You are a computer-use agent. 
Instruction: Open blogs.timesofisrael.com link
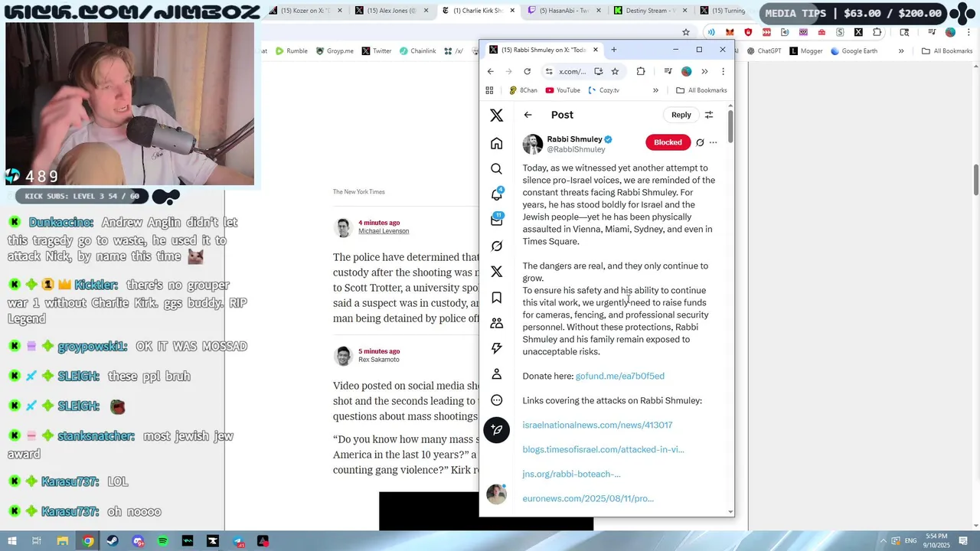point(603,449)
